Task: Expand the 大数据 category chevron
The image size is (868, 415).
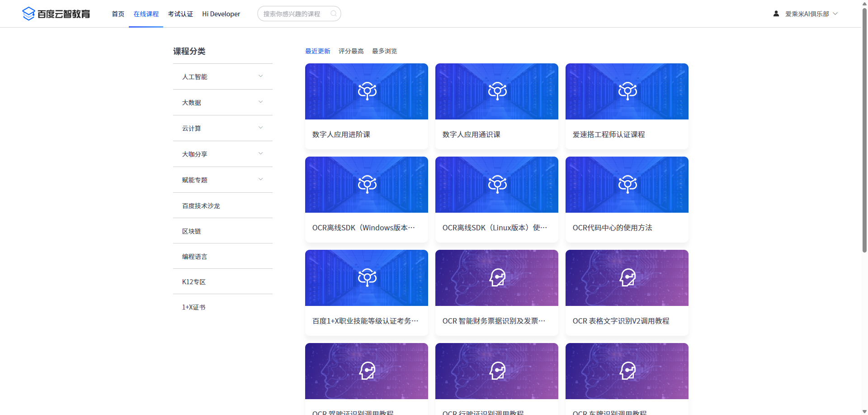Action: [x=260, y=102]
